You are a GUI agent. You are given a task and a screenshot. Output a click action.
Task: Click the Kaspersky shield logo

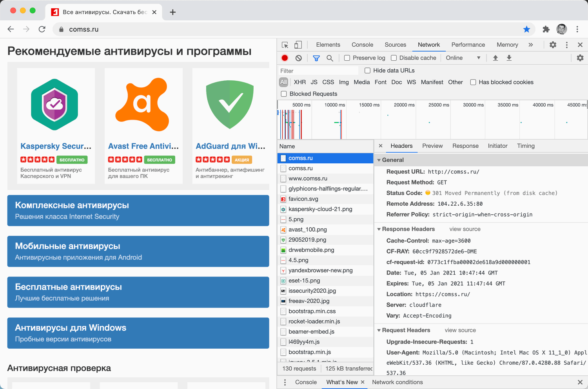[54, 104]
